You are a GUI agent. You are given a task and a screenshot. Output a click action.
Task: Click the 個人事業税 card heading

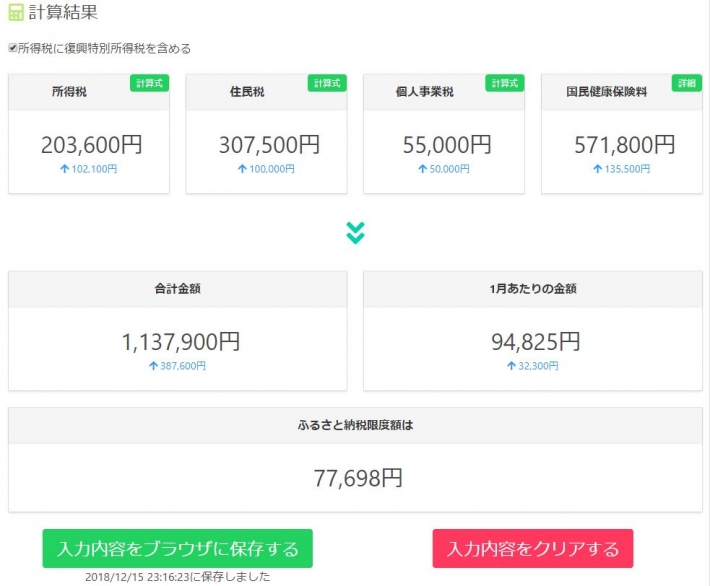tap(425, 92)
